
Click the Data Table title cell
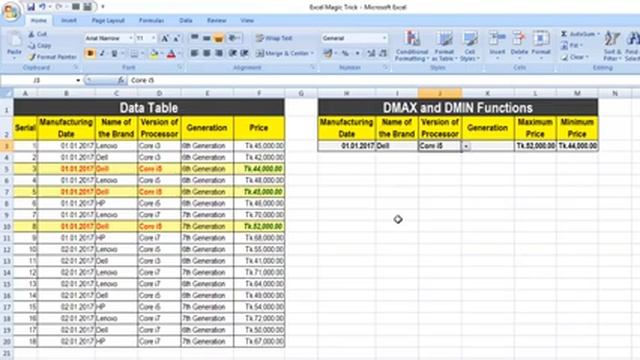pyautogui.click(x=149, y=108)
